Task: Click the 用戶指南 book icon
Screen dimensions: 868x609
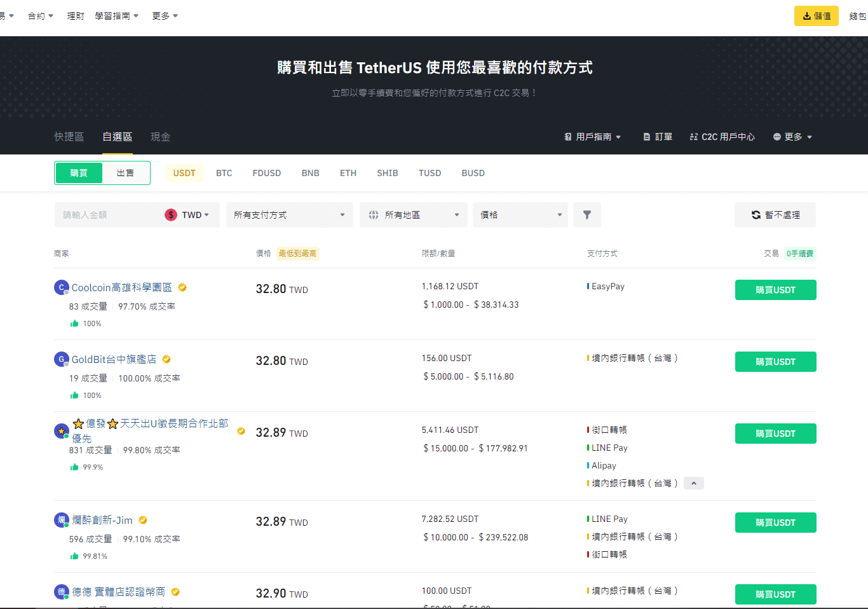Action: click(568, 137)
